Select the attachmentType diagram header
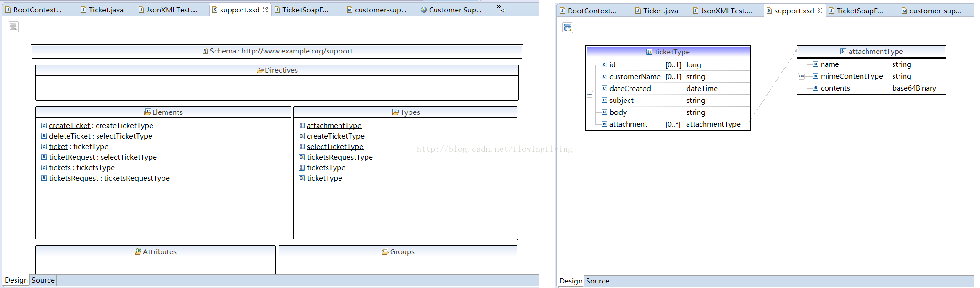Screen dimensions: 980x288 coord(871,52)
